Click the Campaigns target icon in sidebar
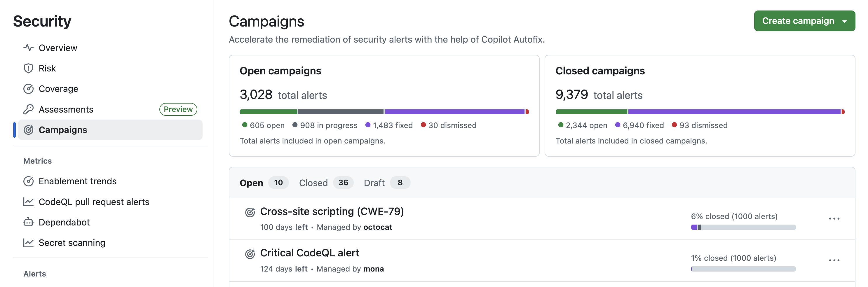 [x=28, y=130]
